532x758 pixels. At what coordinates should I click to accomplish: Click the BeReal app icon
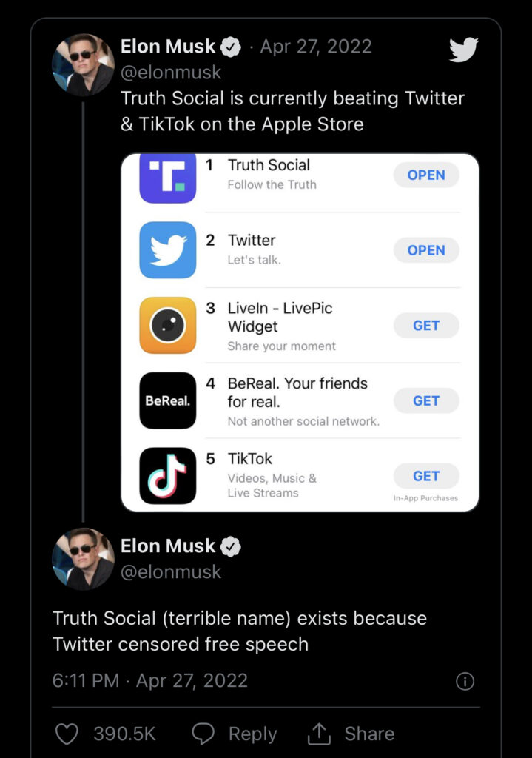(168, 400)
